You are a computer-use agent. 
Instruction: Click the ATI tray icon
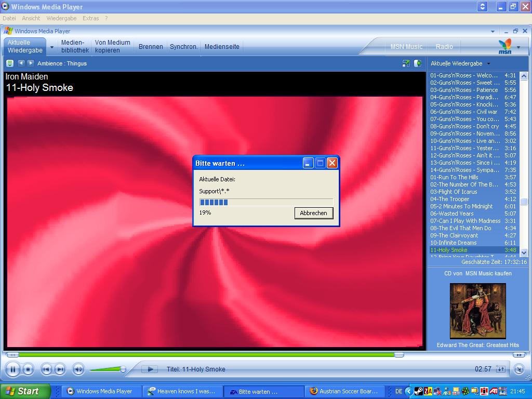pos(494,392)
